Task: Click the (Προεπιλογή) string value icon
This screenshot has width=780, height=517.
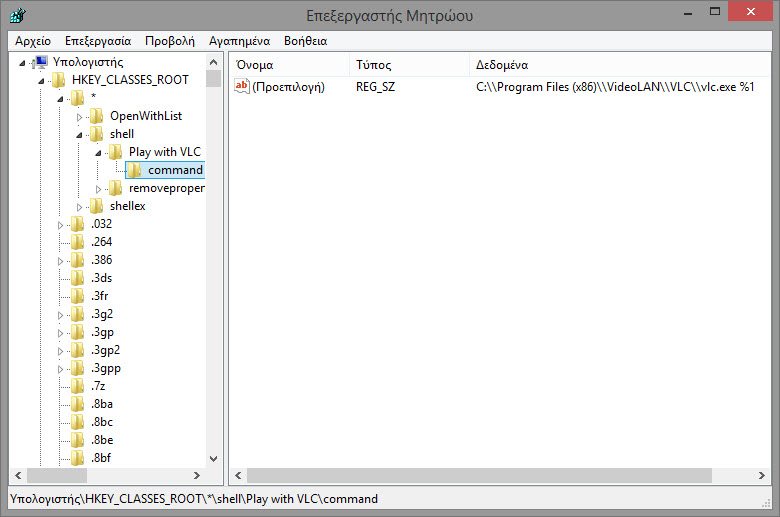Action: (x=242, y=86)
